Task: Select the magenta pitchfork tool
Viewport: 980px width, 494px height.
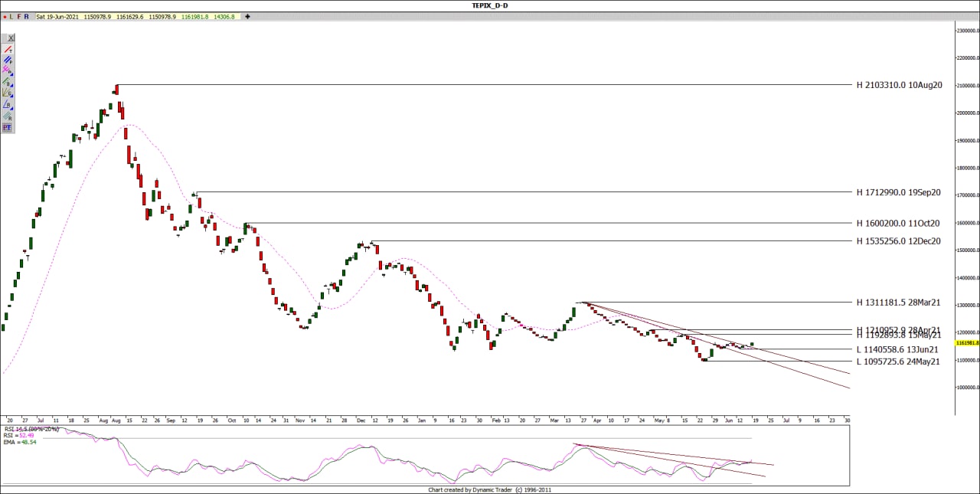Action: click(x=8, y=70)
